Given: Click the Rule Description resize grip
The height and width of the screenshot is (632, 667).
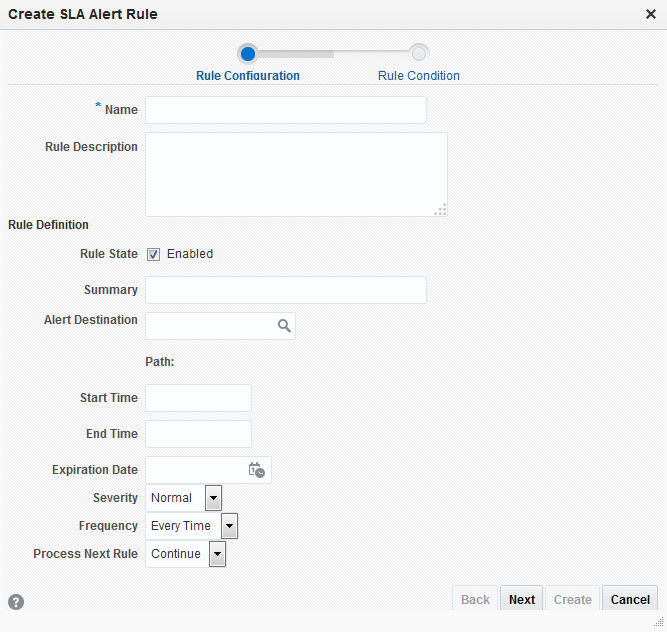Looking at the screenshot, I should point(441,210).
